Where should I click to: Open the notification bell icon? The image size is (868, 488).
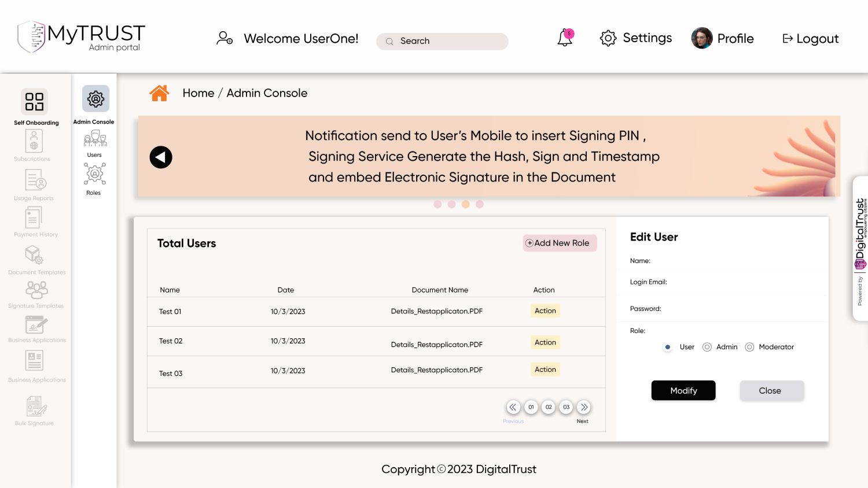pyautogui.click(x=565, y=38)
